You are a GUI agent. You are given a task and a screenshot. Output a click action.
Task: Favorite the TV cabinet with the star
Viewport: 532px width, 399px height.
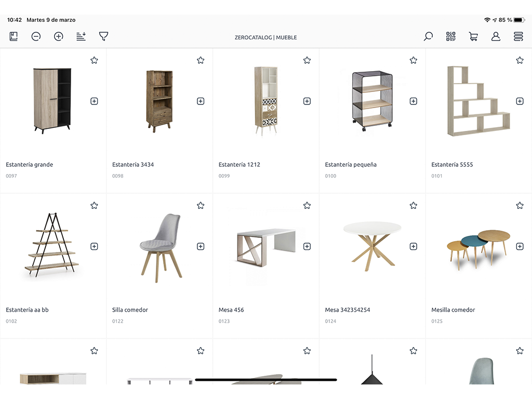click(95, 351)
